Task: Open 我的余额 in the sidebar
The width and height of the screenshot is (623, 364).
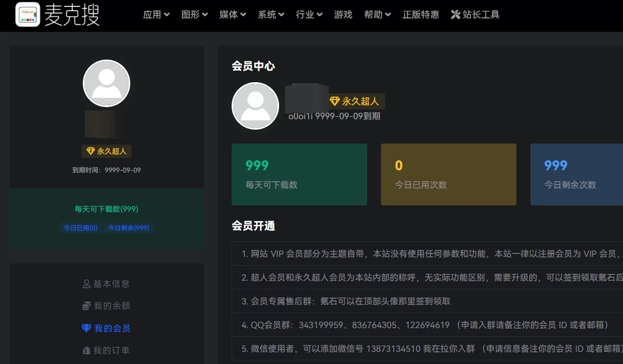Action: [x=106, y=306]
